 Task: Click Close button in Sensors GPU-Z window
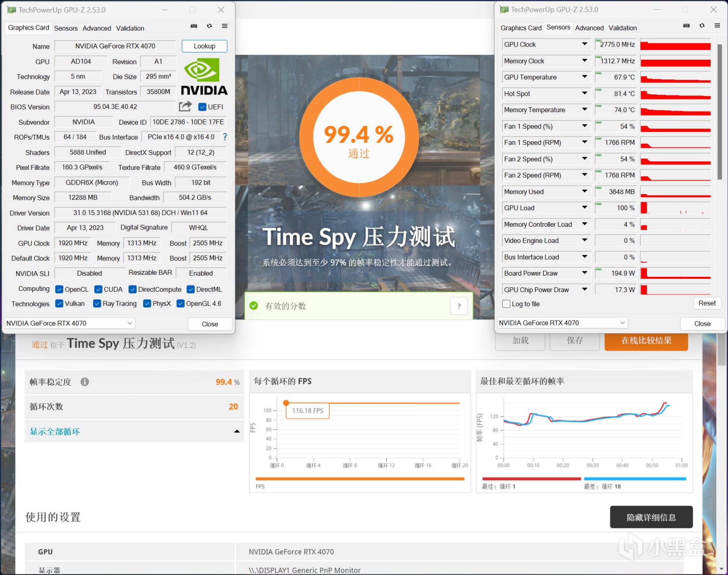click(702, 324)
